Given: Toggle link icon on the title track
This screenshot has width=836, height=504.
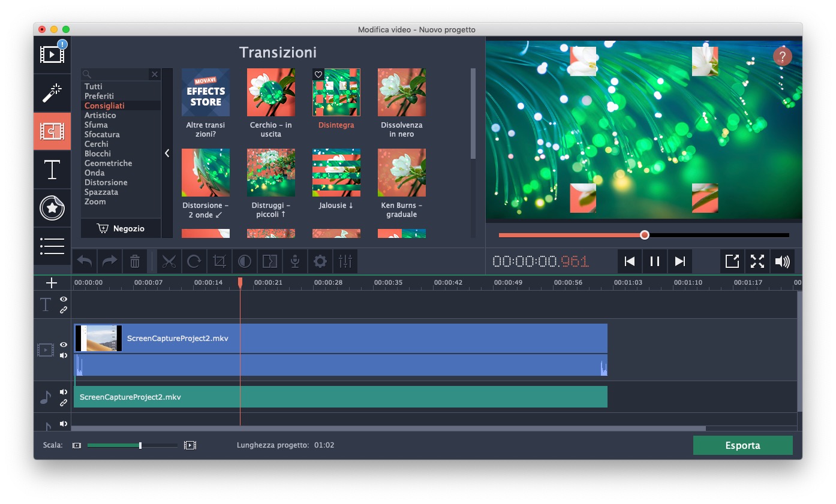Looking at the screenshot, I should pyautogui.click(x=64, y=310).
